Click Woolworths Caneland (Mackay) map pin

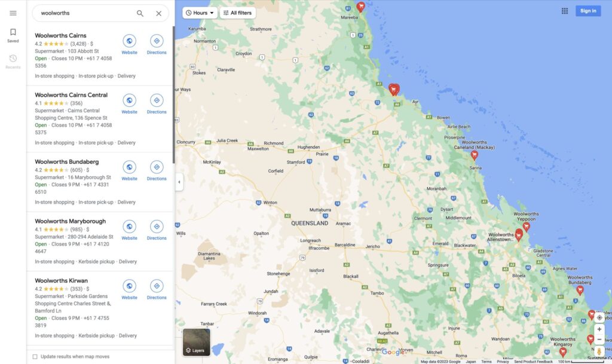tap(474, 155)
